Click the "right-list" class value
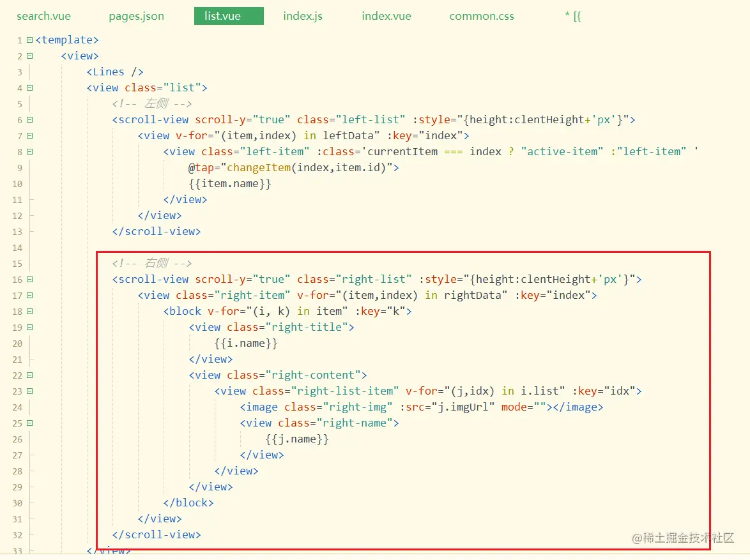 tap(374, 279)
